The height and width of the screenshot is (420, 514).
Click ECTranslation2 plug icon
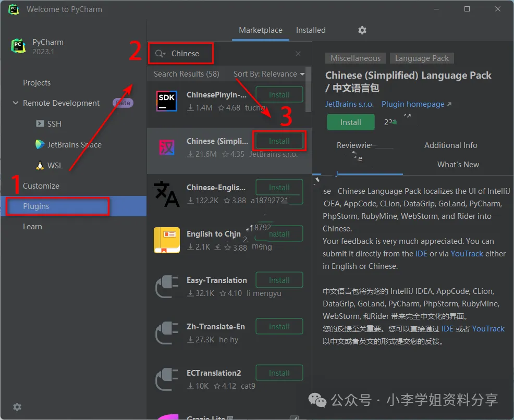[x=166, y=379]
